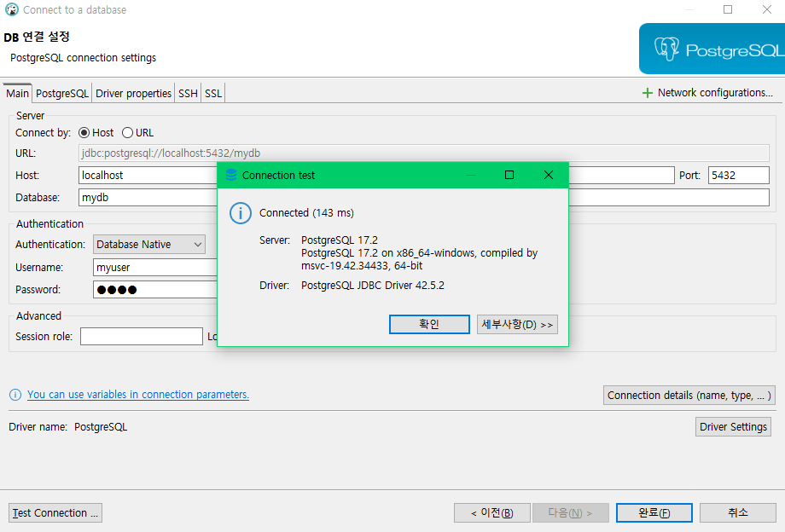The width and height of the screenshot is (785, 532).
Task: Open Driver Settings
Action: [733, 426]
